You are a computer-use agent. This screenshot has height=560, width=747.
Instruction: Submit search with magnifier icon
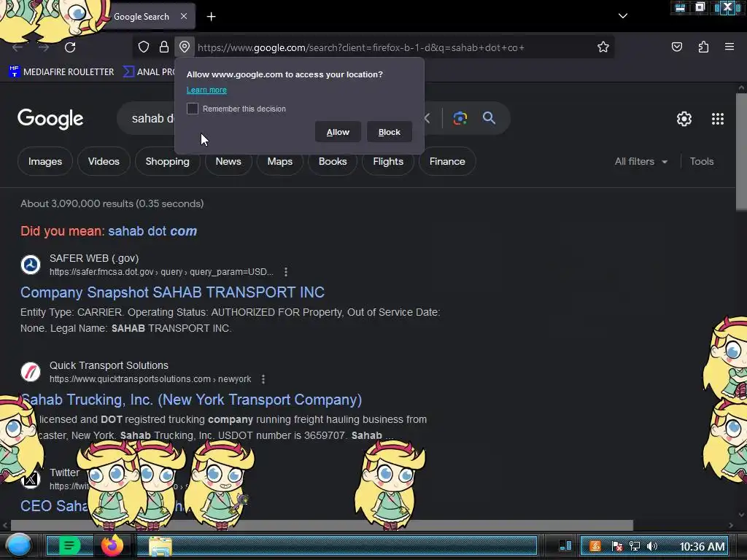click(x=489, y=118)
